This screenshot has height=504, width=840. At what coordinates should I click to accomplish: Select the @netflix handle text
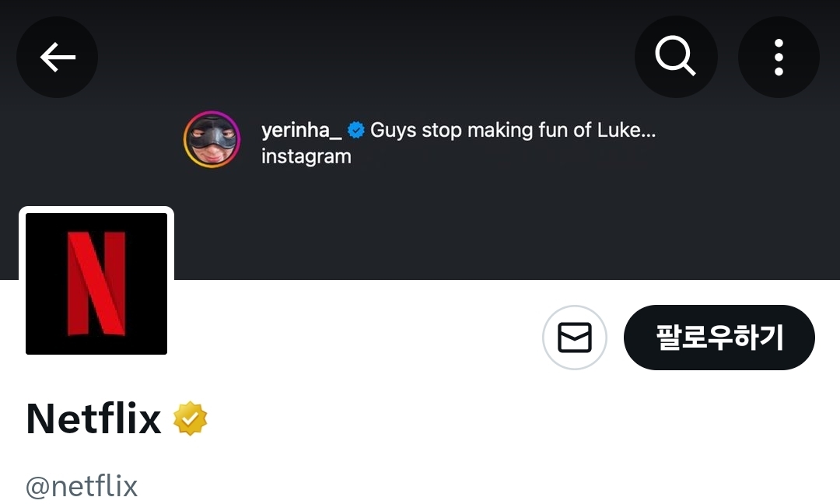(82, 487)
